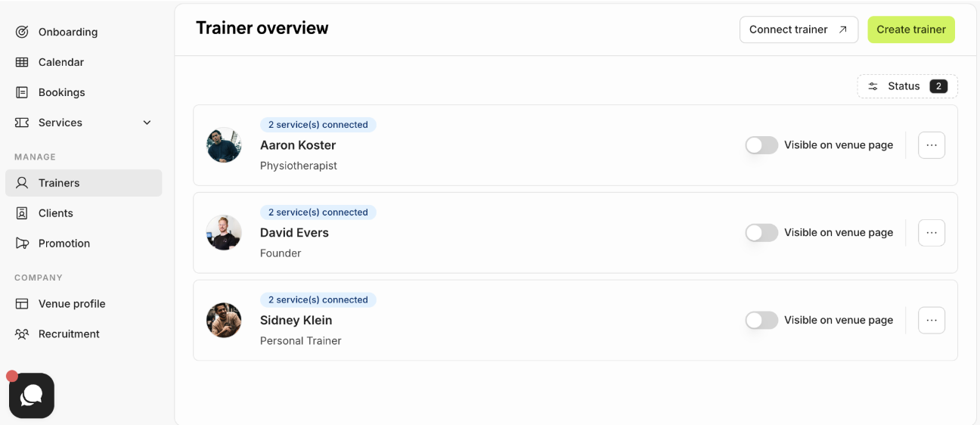Open the Status filter dropdown
Screen dimensions: 980x425
pos(907,86)
